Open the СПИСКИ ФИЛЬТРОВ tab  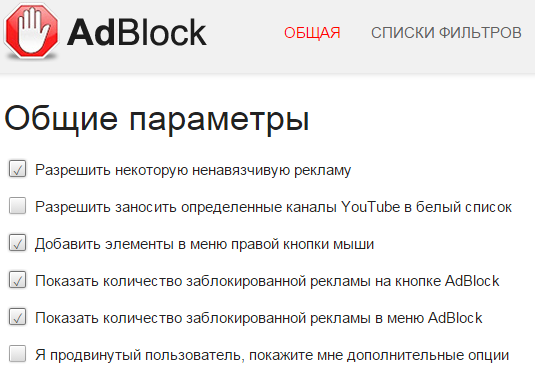click(x=446, y=33)
